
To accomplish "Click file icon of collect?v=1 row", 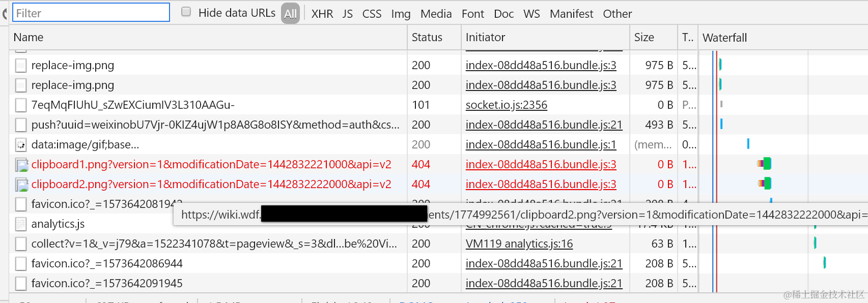I will [x=21, y=244].
